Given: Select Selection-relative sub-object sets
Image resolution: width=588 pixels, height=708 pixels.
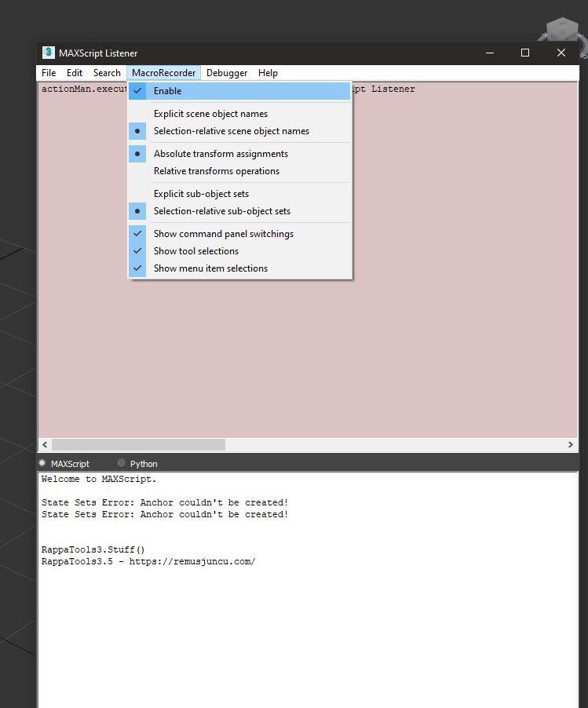Looking at the screenshot, I should click(239, 211).
